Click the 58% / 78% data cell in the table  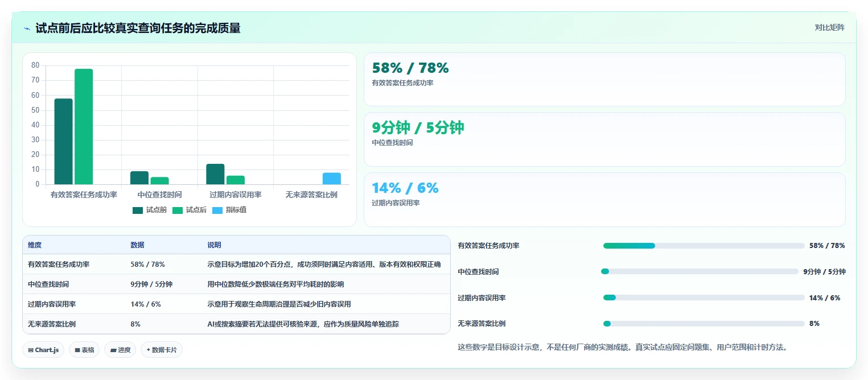point(147,265)
